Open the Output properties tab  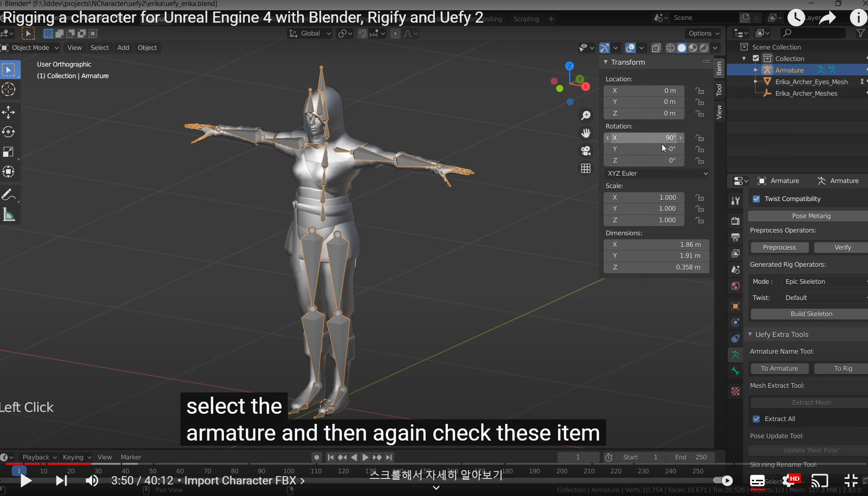(735, 237)
